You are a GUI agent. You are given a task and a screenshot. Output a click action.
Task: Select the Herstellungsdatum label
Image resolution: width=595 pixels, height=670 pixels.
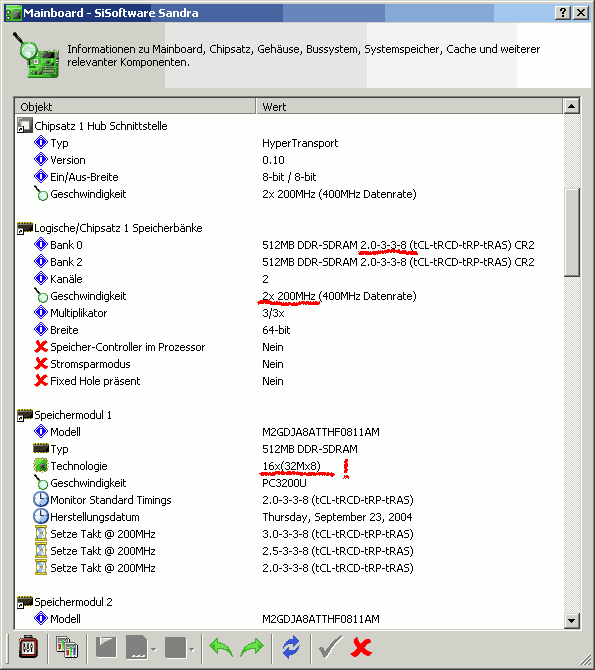tap(95, 517)
